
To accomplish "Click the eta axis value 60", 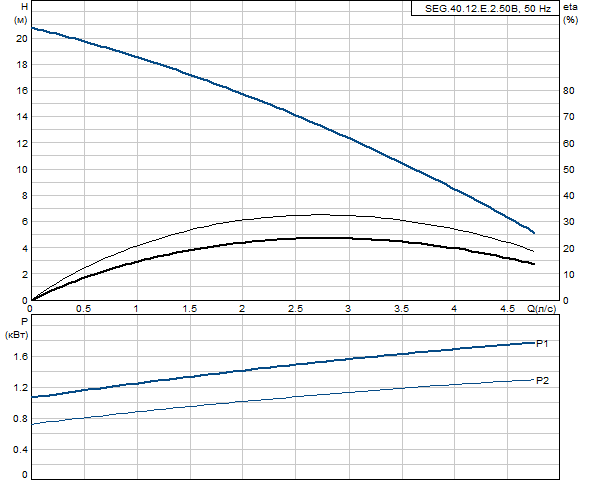I will point(569,144).
